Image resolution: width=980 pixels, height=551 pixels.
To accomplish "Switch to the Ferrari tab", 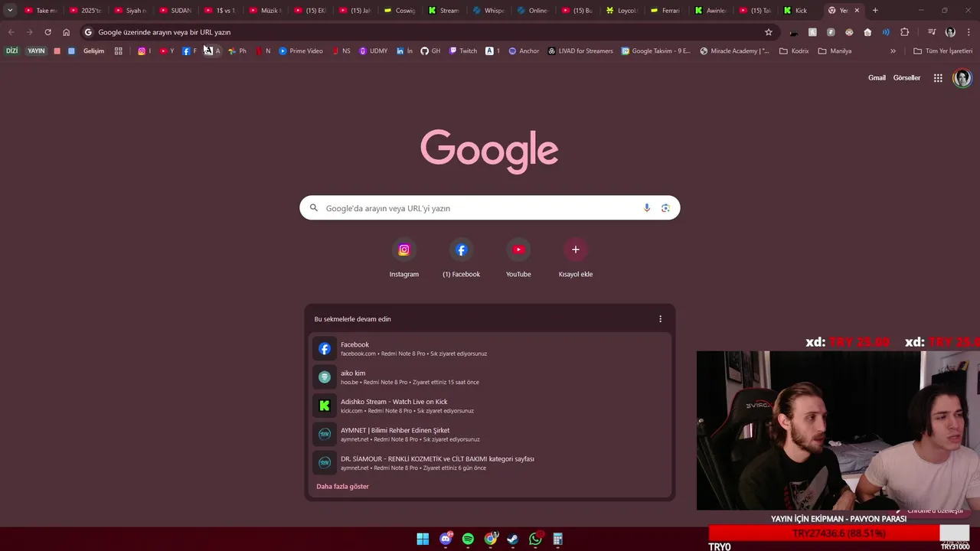I will pyautogui.click(x=666, y=11).
